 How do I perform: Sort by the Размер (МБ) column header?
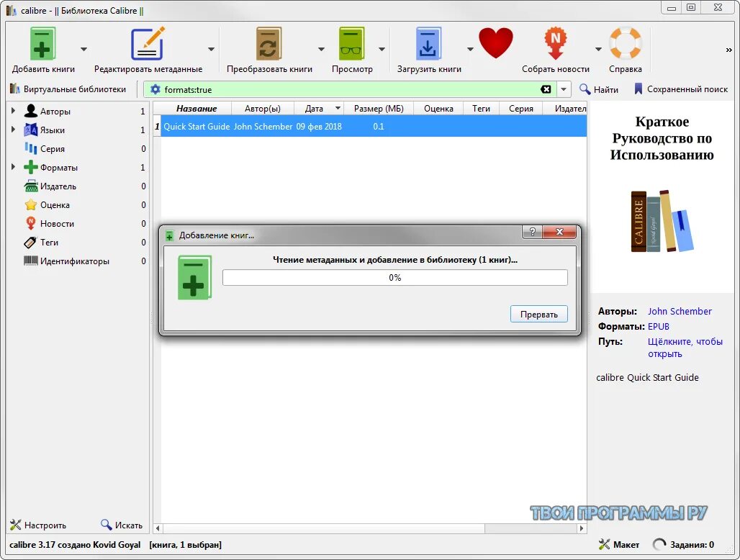click(x=379, y=109)
